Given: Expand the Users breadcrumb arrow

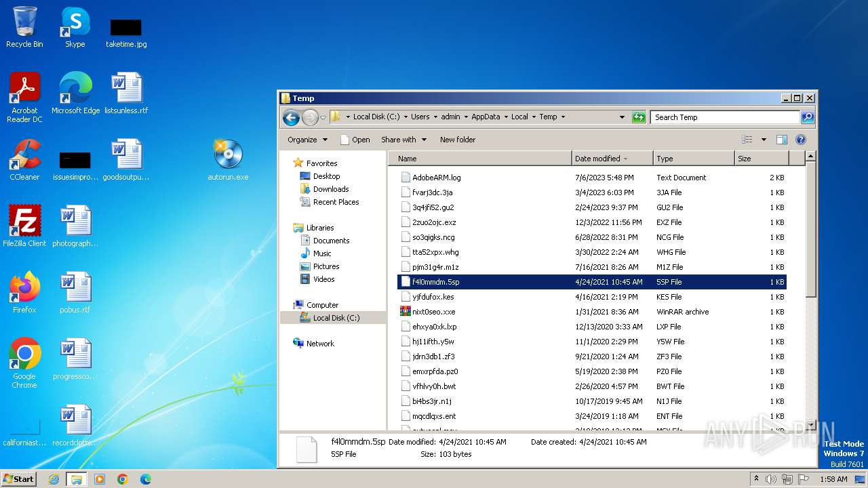Looking at the screenshot, I should [435, 117].
